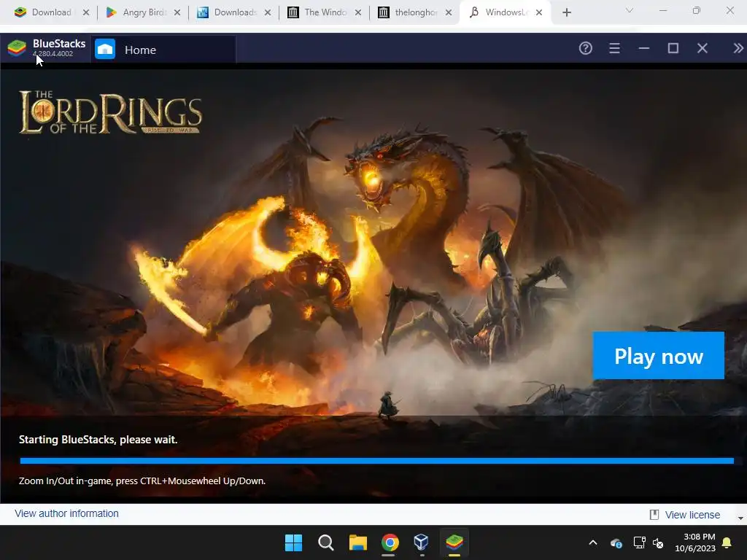Click 'Starting BlueStacks, please wait.' text
The image size is (747, 560).
pyautogui.click(x=98, y=440)
